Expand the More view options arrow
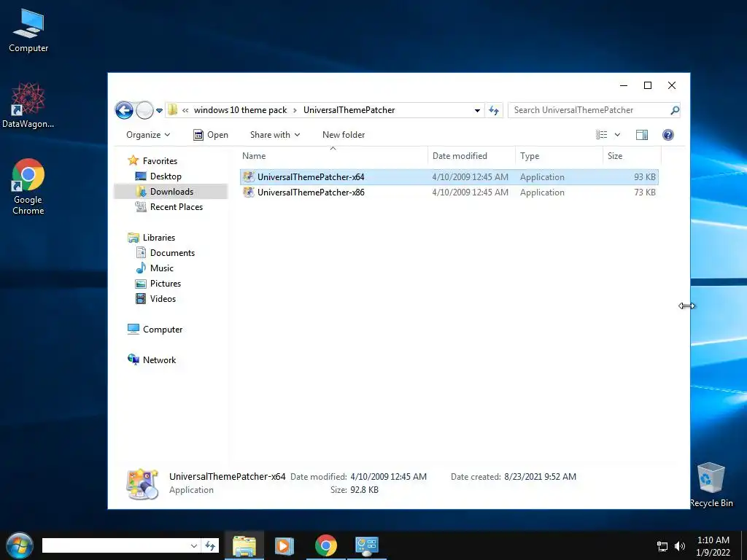The width and height of the screenshot is (747, 560). (x=617, y=135)
